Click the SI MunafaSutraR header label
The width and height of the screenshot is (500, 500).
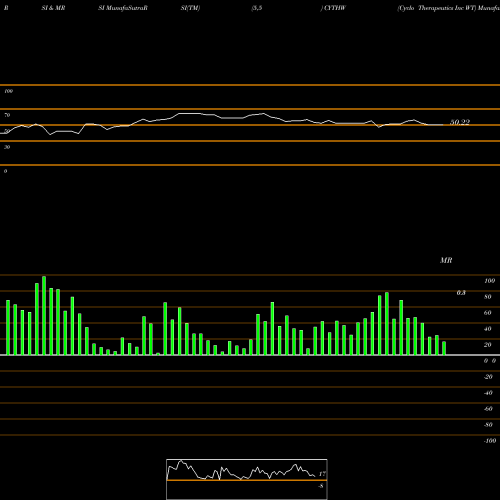click(x=123, y=8)
